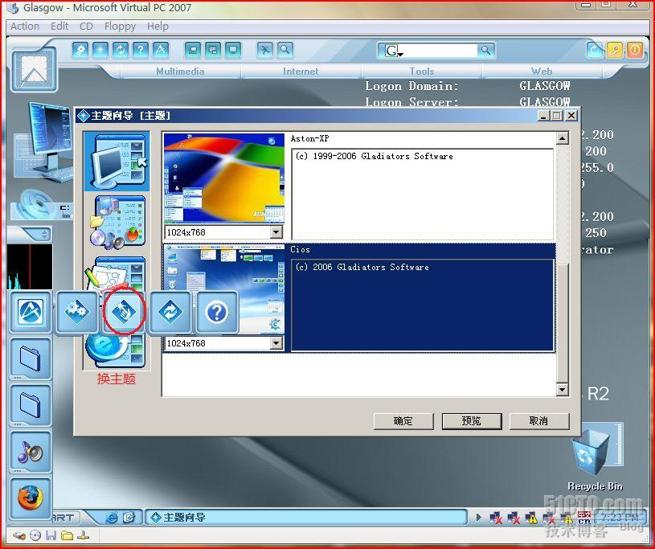This screenshot has height=549, width=655.
Task: Launch Firefox from the left sidebar
Action: pyautogui.click(x=30, y=498)
